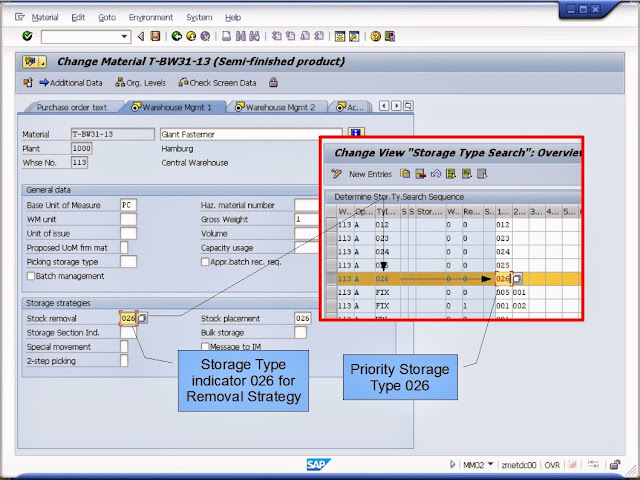
Task: Open search help beside highlighted 026 cell
Action: pos(517,279)
